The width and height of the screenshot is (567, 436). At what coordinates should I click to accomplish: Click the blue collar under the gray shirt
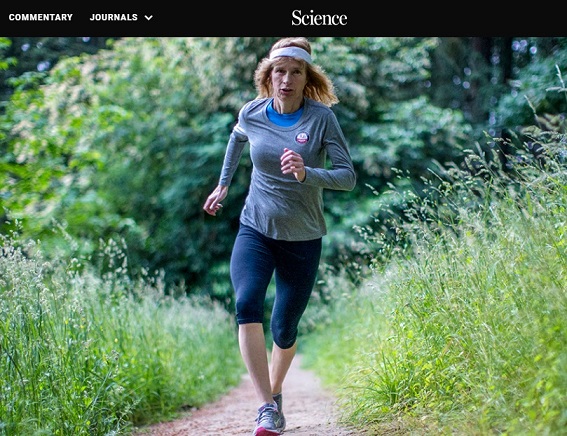(284, 115)
